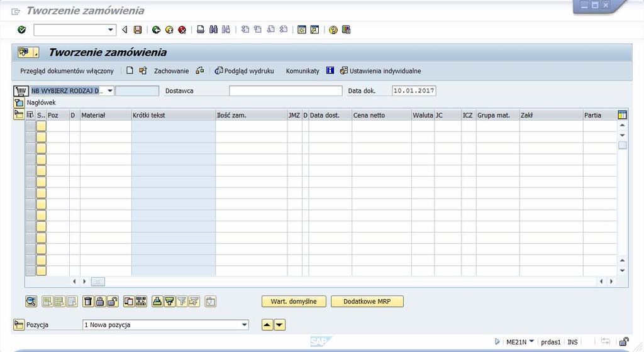Click the item Details magnifier icon
Image resolution: width=644 pixels, height=352 pixels.
click(x=31, y=302)
